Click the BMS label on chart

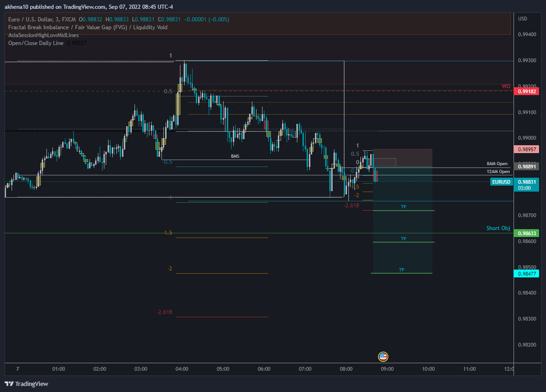point(235,156)
